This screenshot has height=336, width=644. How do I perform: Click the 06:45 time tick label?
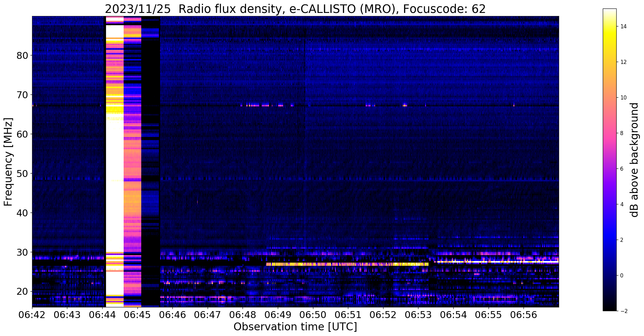(x=137, y=315)
